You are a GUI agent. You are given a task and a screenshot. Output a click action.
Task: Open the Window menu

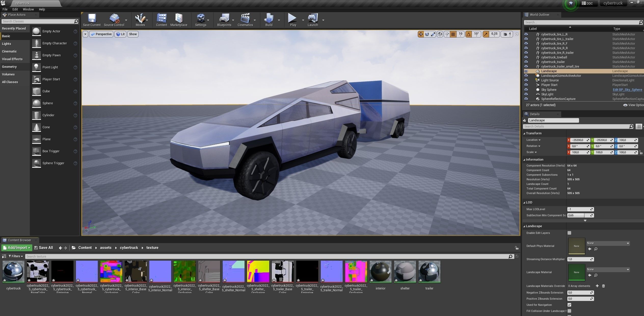tap(28, 9)
